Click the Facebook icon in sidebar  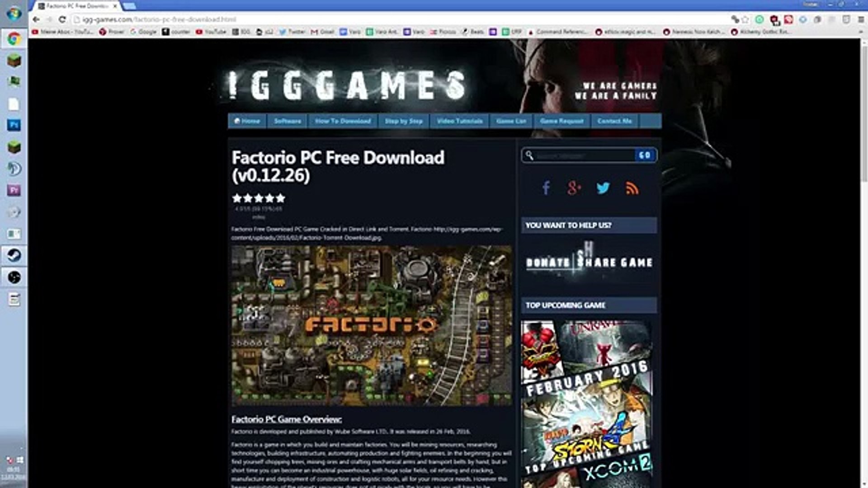tap(546, 188)
